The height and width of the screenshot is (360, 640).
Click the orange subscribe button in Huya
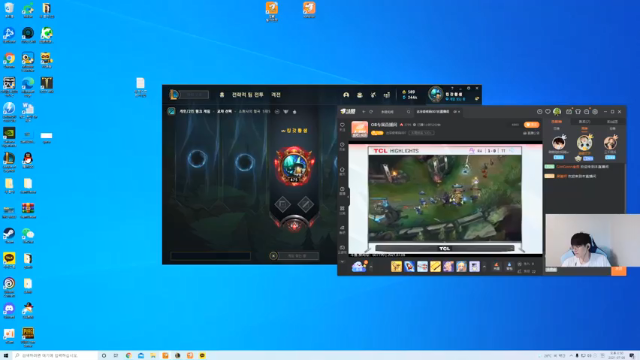(531, 124)
